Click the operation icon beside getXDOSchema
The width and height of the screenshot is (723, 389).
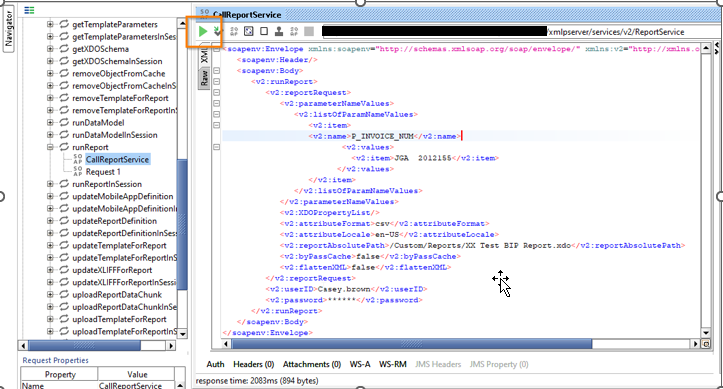pyautogui.click(x=64, y=49)
